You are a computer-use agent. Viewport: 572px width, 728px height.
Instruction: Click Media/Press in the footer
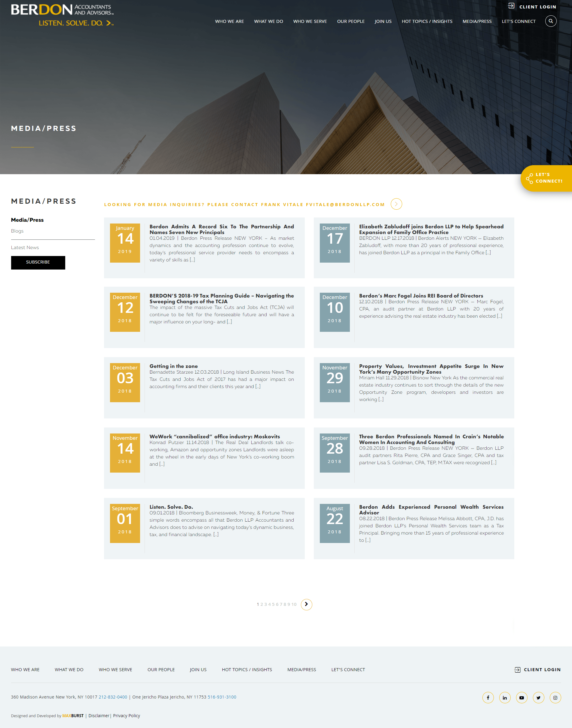coord(302,670)
